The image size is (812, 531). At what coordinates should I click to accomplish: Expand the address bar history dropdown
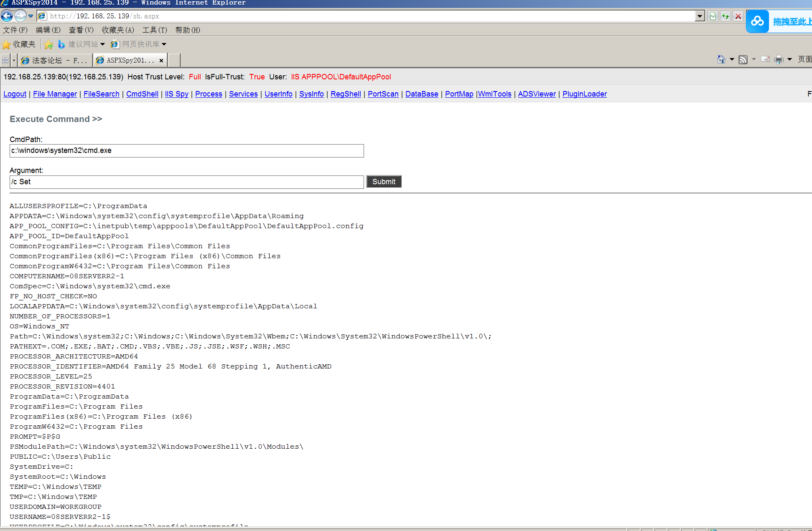click(x=700, y=16)
